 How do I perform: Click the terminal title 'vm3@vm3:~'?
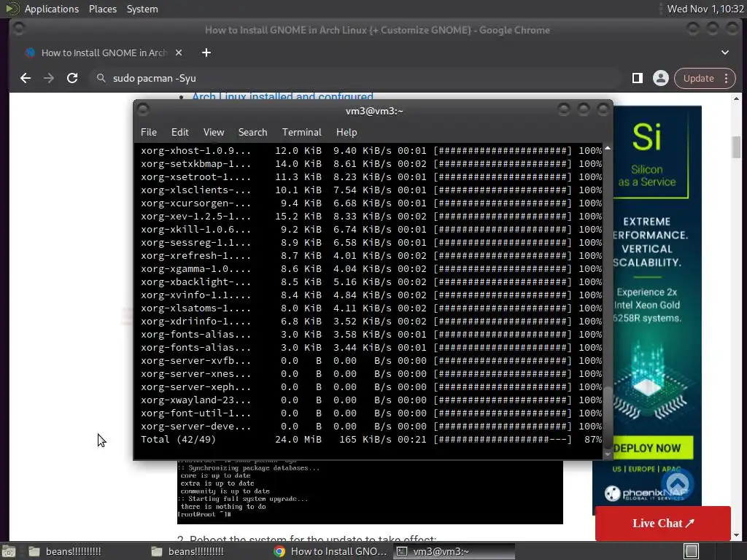(x=374, y=111)
